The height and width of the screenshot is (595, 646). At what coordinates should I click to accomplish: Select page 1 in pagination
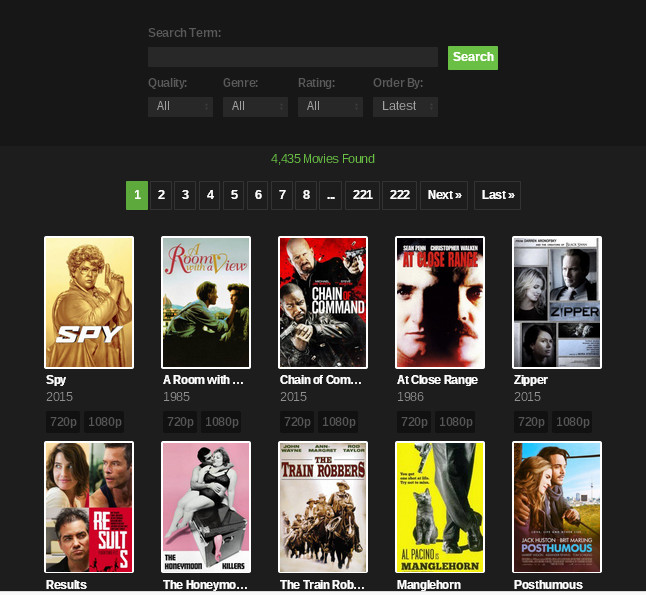137,195
